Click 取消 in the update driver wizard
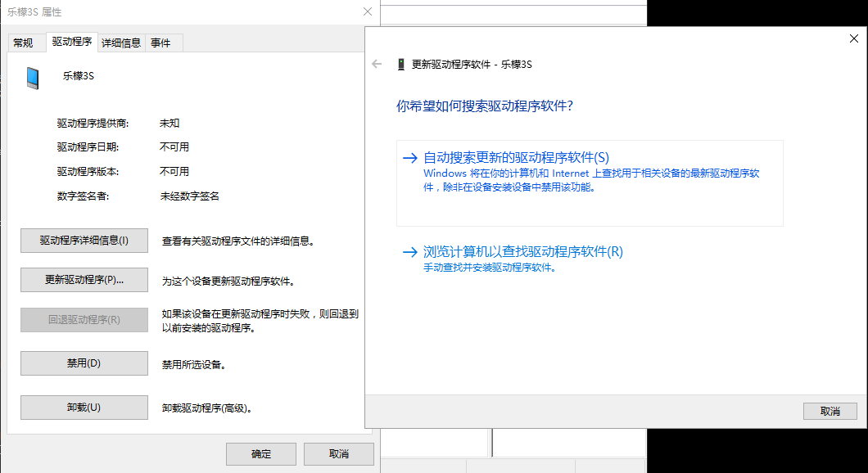The height and width of the screenshot is (473, 868). point(830,411)
